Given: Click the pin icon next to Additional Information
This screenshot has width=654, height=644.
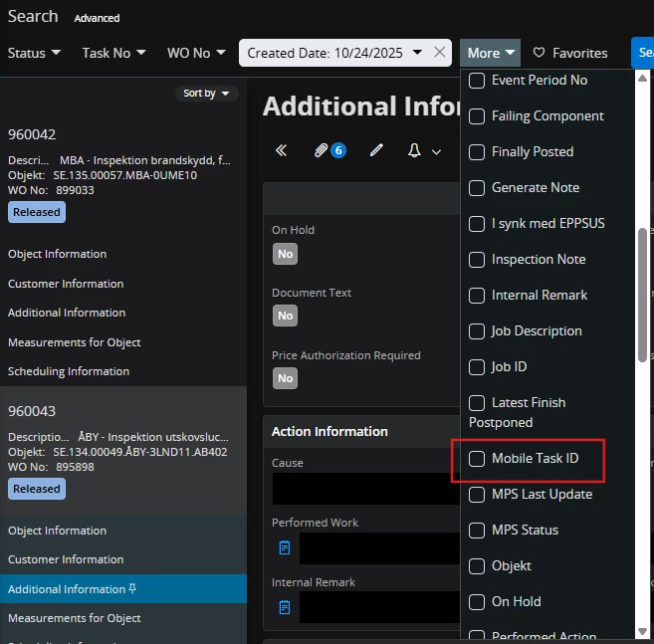Looking at the screenshot, I should click(x=133, y=589).
